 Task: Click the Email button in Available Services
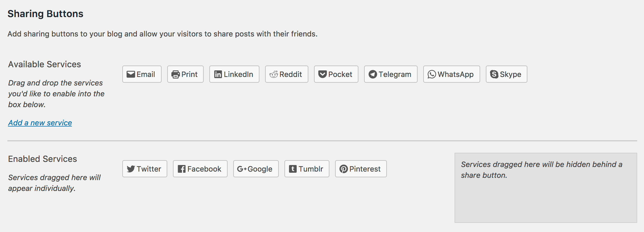tap(142, 74)
